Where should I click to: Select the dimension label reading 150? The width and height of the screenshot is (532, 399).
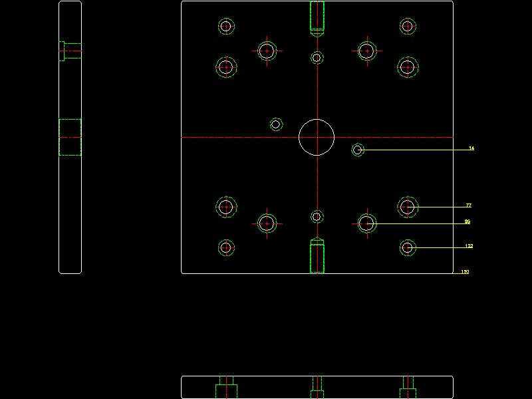[466, 271]
